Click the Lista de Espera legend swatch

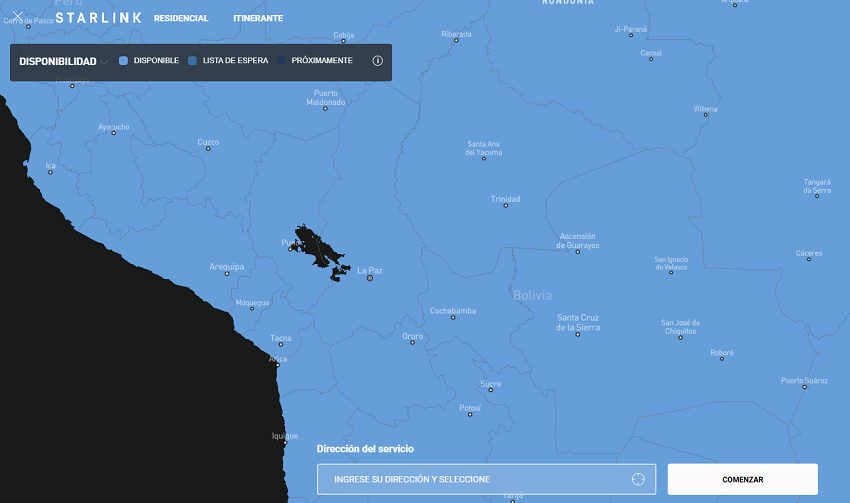point(192,61)
